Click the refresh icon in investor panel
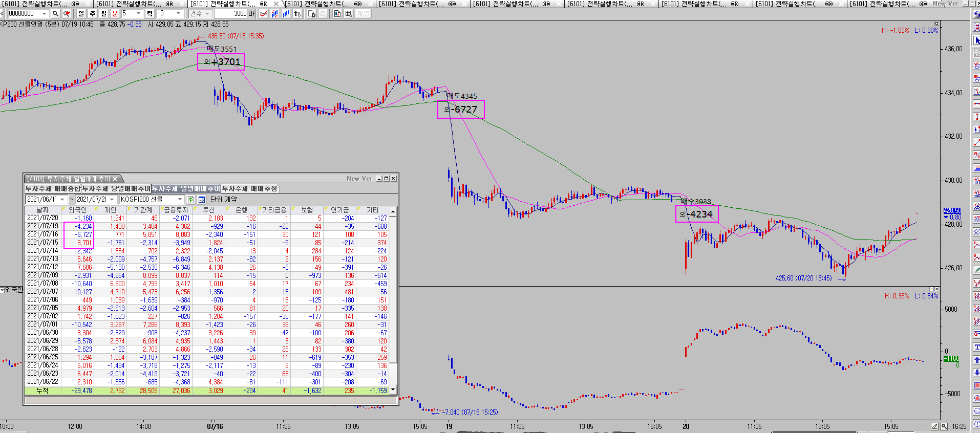Screen dimensions: 980x433 point(191,200)
